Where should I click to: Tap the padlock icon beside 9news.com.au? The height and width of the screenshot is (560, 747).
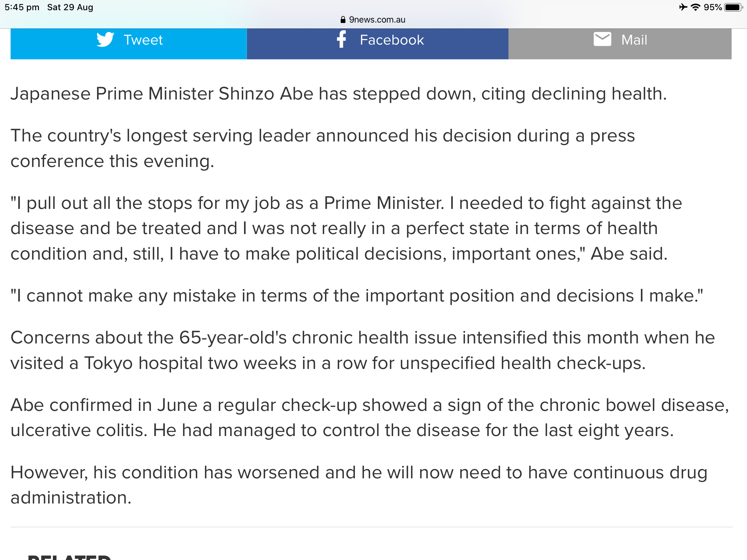[x=342, y=20]
